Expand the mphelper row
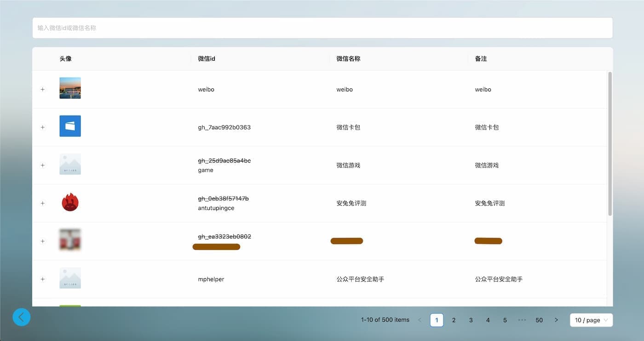This screenshot has width=644, height=341. [43, 279]
